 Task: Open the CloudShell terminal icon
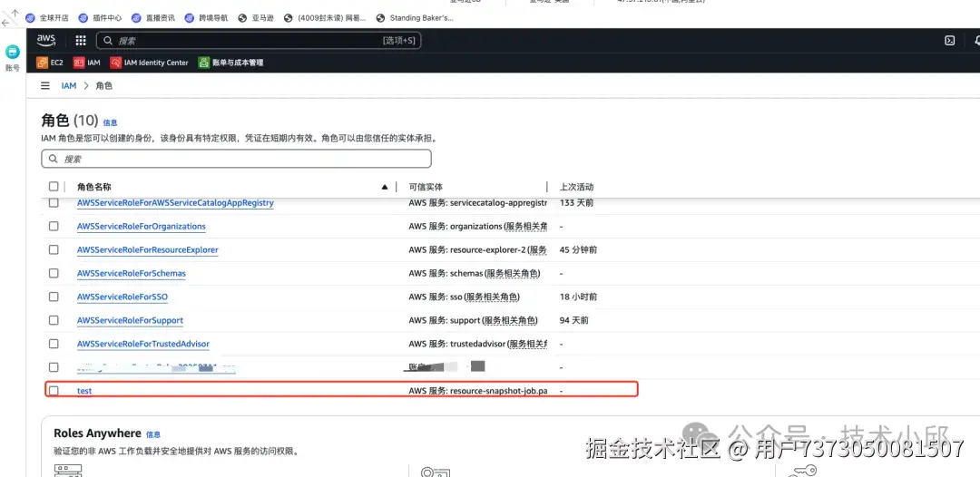[949, 41]
